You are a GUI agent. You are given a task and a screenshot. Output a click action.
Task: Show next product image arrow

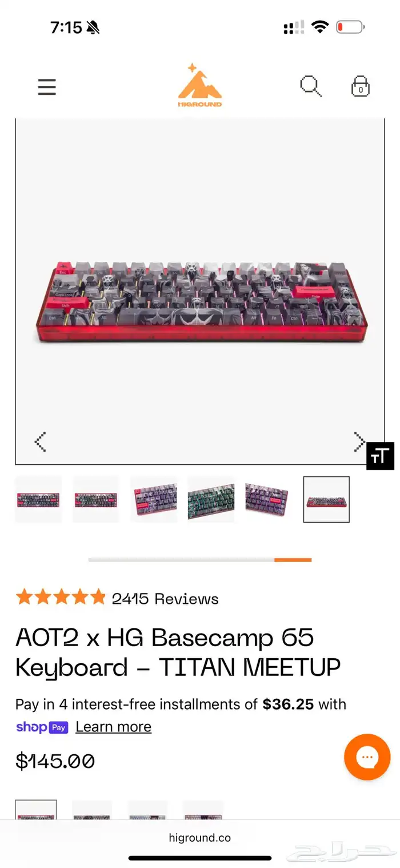359,441
